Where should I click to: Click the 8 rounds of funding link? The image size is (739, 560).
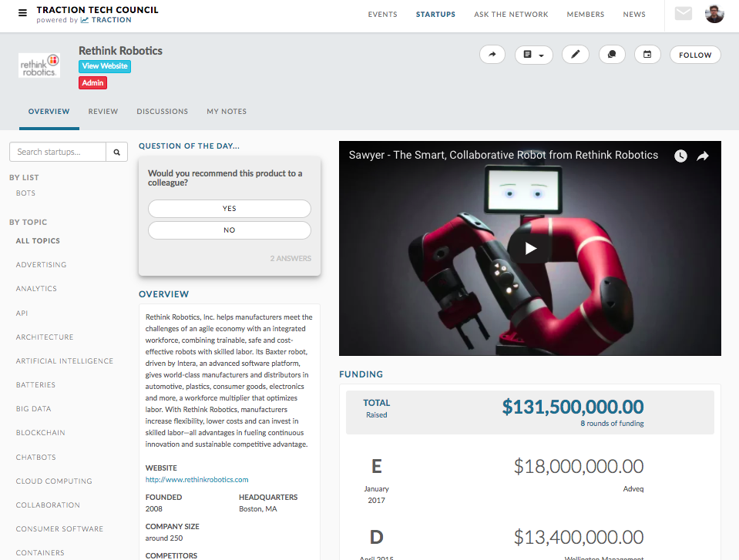pos(612,424)
